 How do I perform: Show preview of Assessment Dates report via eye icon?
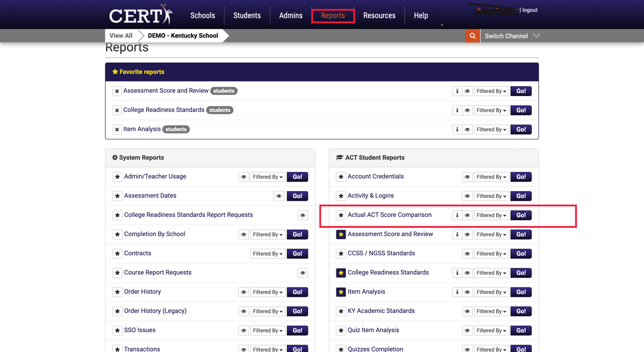coord(278,196)
